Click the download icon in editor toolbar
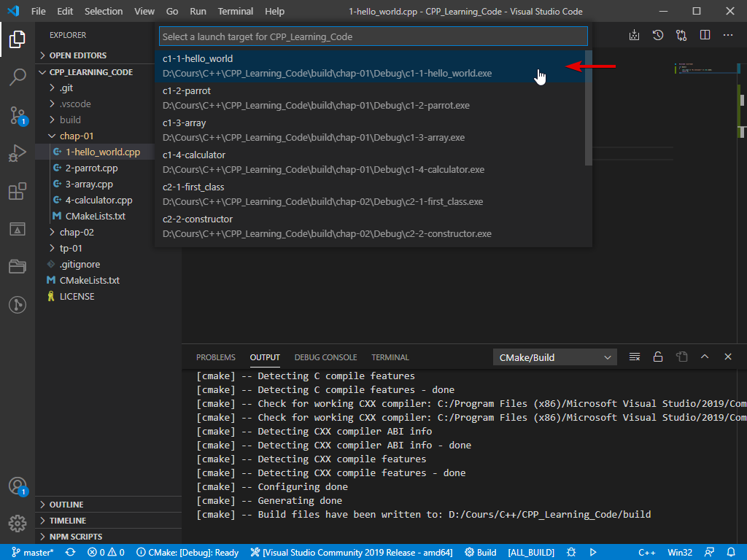The width and height of the screenshot is (747, 560). (x=634, y=35)
